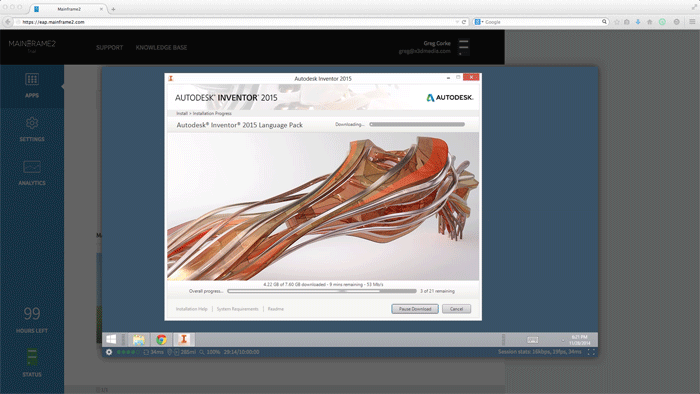Open browser downloads arrow icon
The image size is (700, 394).
coord(638,21)
